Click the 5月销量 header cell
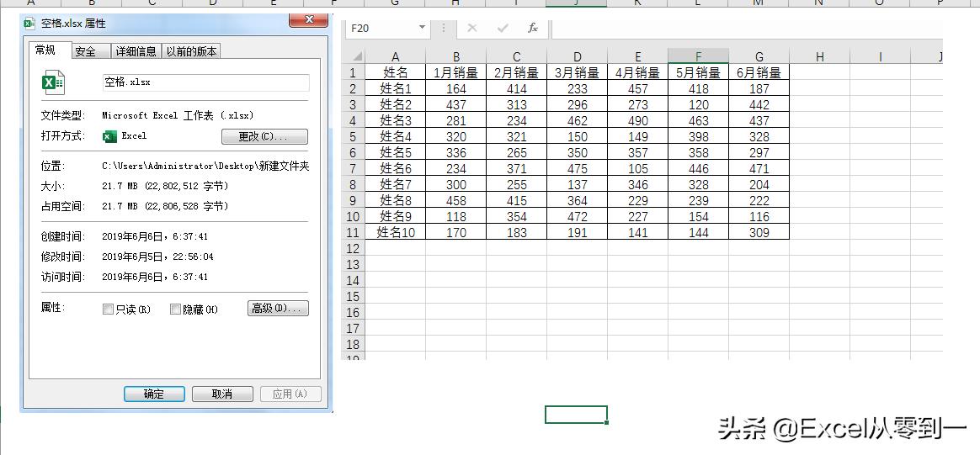980x455 pixels. [699, 72]
